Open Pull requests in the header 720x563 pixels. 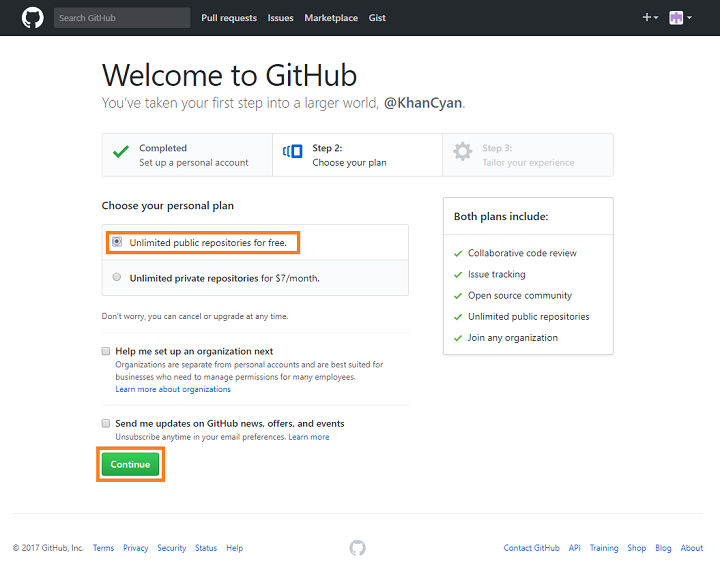coord(229,18)
